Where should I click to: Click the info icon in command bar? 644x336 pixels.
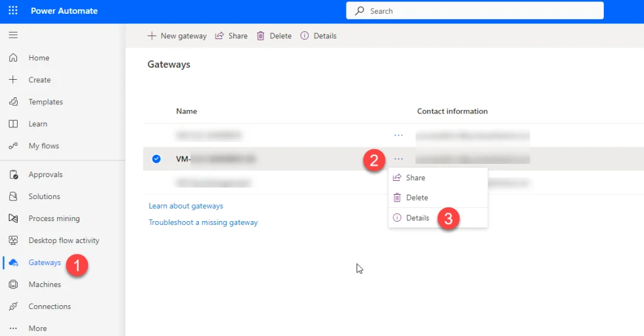click(304, 36)
